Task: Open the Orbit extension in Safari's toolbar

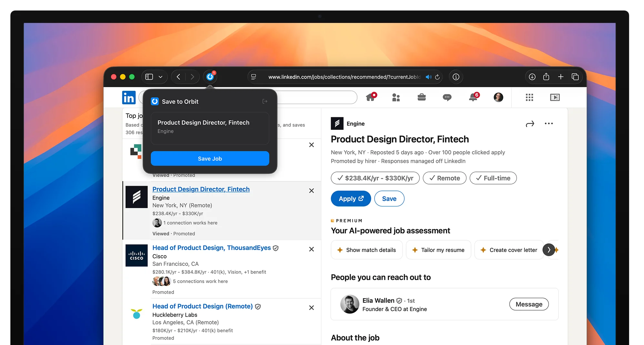Action: 210,77
